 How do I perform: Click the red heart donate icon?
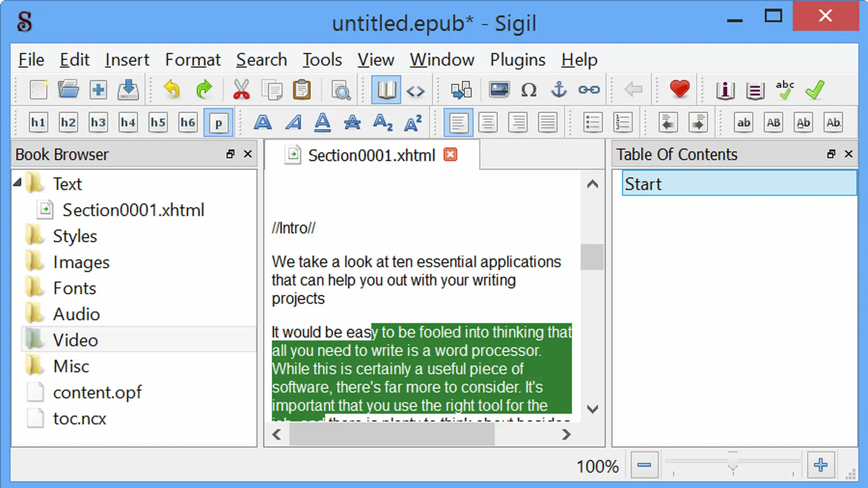pyautogui.click(x=679, y=89)
